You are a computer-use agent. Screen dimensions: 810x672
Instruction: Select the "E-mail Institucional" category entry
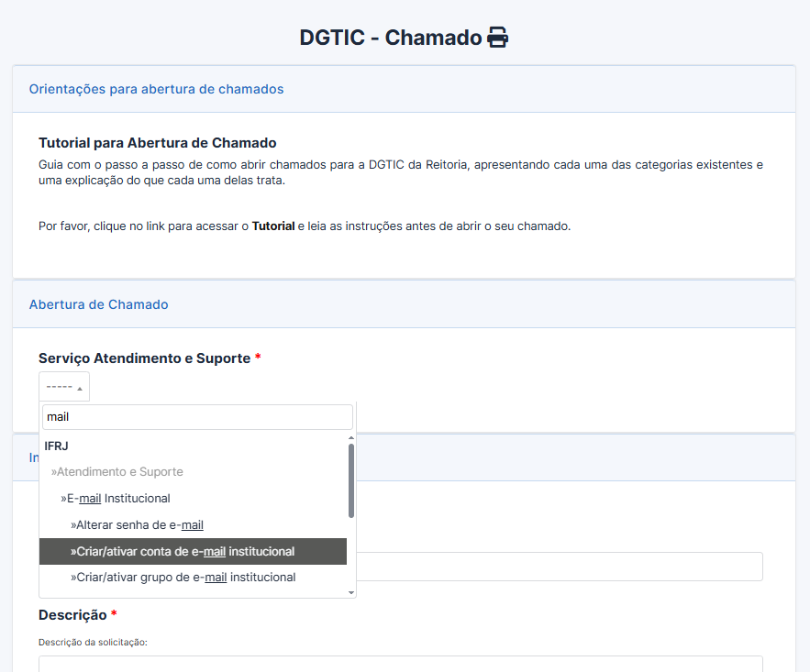tap(116, 499)
